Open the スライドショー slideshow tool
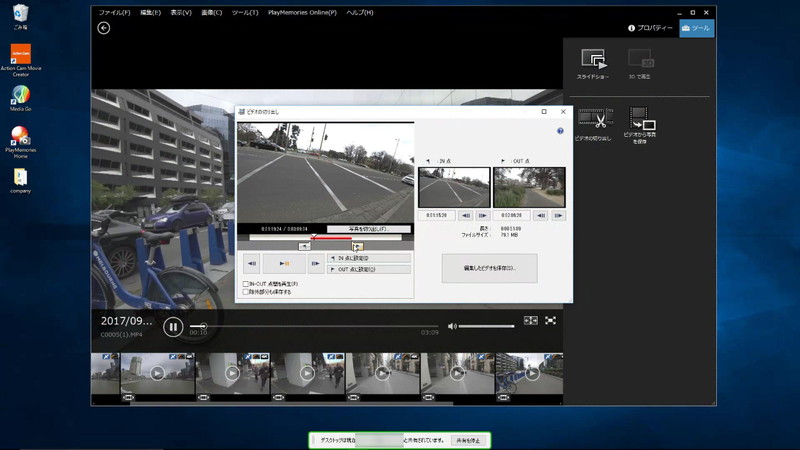 (x=593, y=64)
